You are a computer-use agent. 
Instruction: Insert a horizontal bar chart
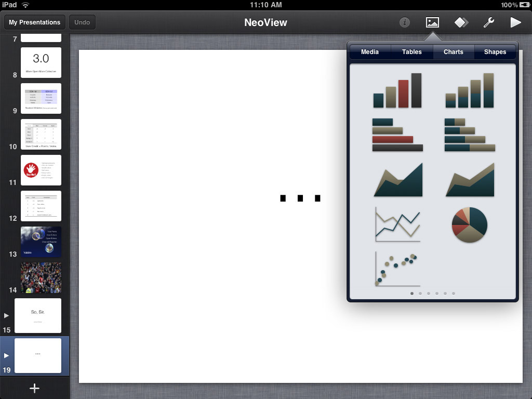[x=397, y=135]
